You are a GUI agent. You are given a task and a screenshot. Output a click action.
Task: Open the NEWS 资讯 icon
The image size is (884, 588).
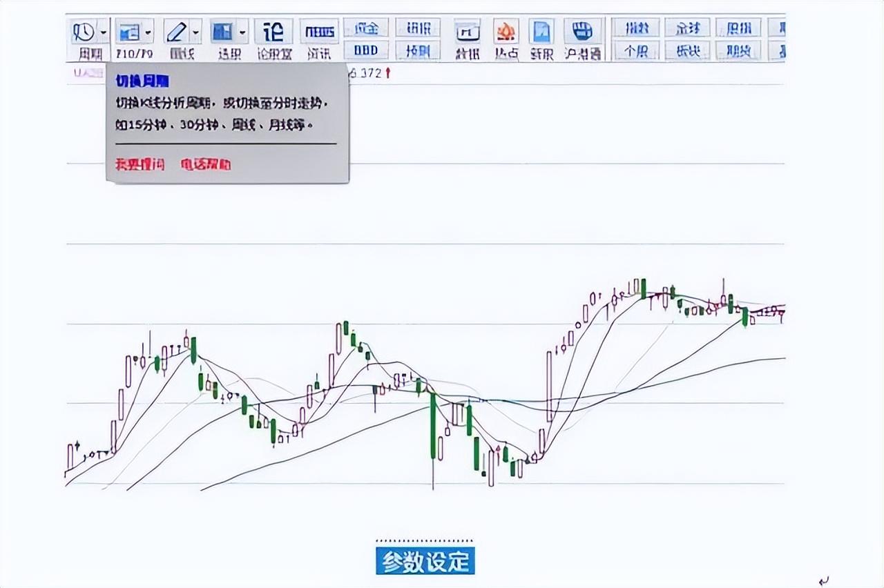pyautogui.click(x=319, y=32)
